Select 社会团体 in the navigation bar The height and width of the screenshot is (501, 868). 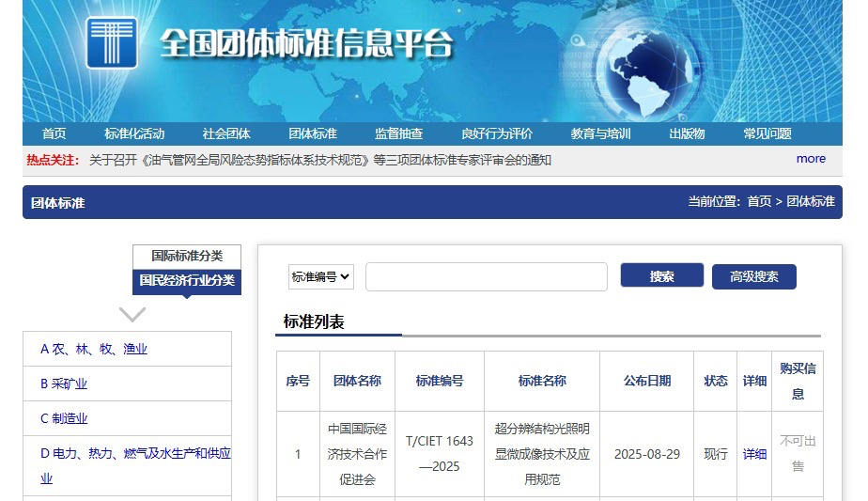pos(226,133)
